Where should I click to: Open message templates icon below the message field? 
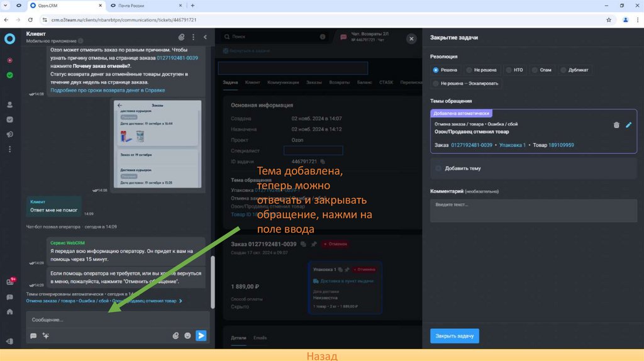pos(33,336)
